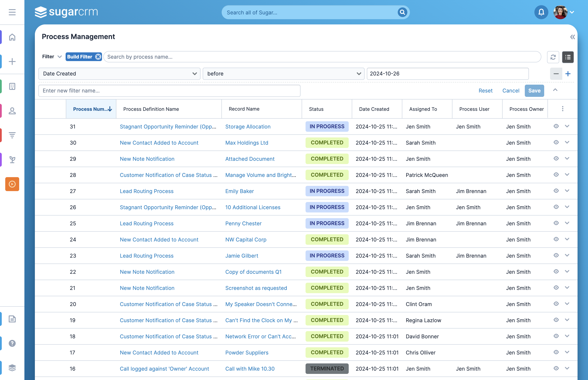
Task: Open the document icon in the sidebar
Action: (x=12, y=319)
